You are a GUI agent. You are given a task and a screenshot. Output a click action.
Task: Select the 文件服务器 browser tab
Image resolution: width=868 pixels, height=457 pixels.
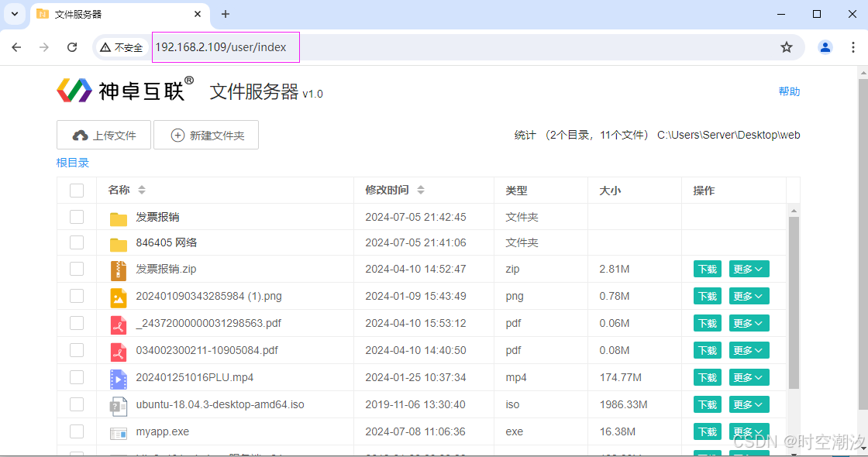coord(119,15)
